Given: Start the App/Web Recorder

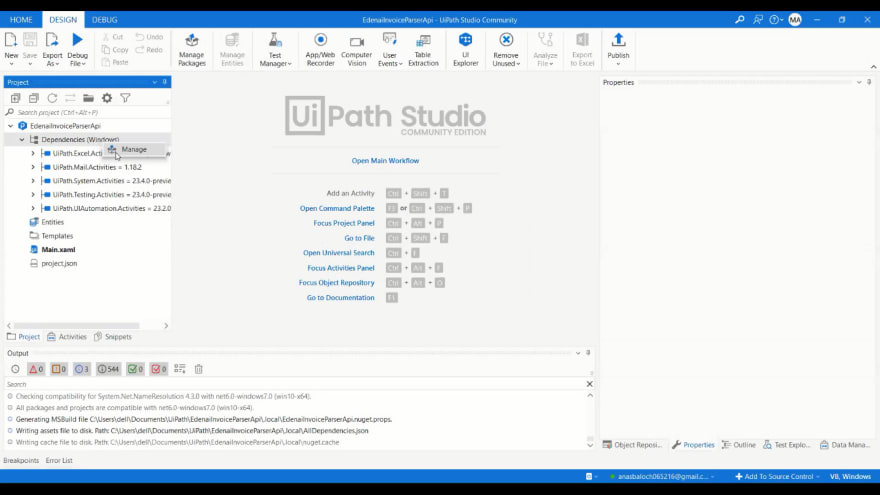Looking at the screenshot, I should point(320,49).
